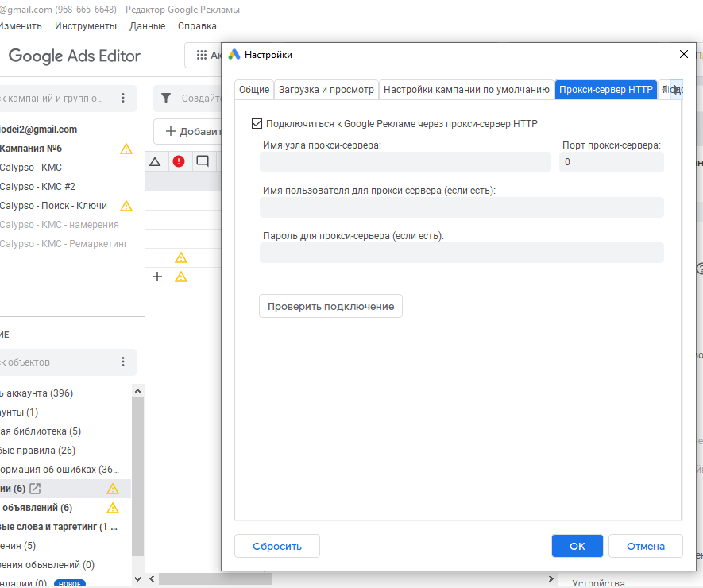703x588 pixels.
Task: Open the Изменить menu
Action: [21, 26]
